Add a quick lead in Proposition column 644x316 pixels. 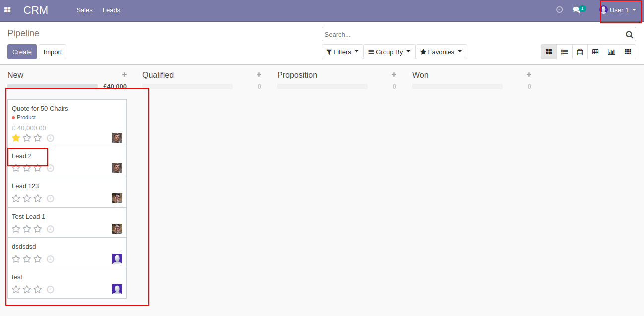click(394, 75)
